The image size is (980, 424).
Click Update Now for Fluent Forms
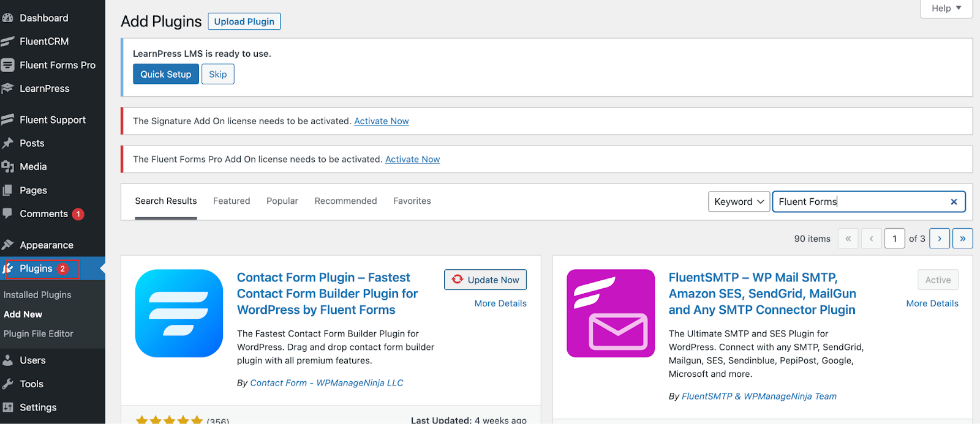485,280
